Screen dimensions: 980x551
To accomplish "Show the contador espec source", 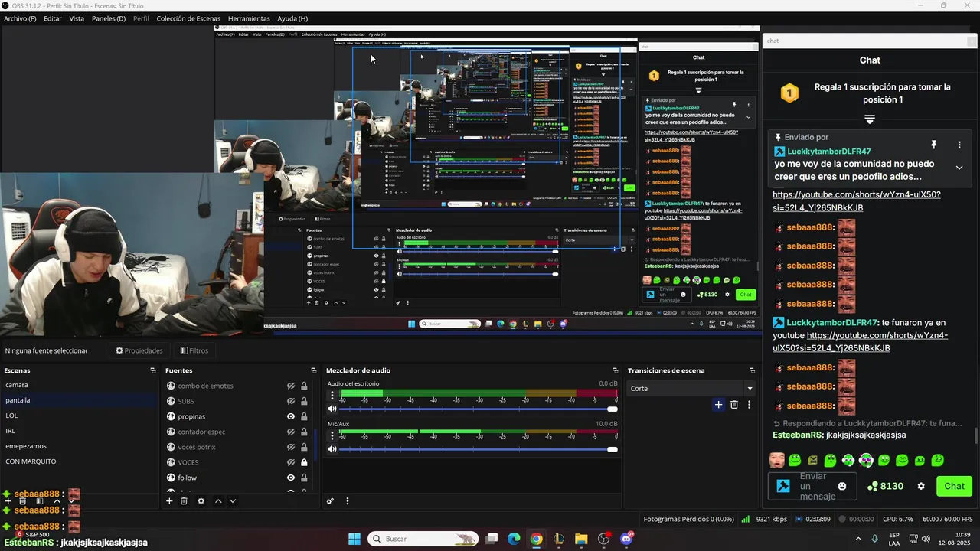I will (x=291, y=432).
